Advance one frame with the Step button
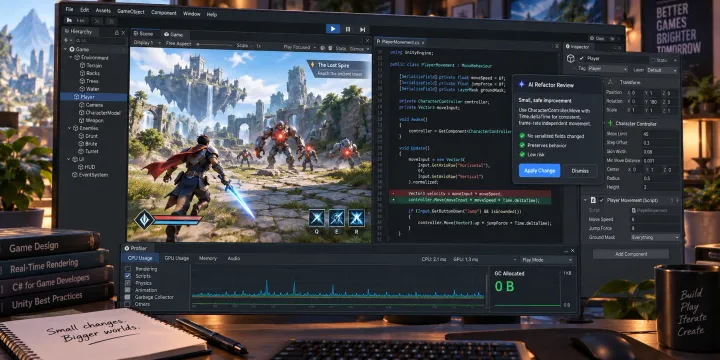The image size is (720, 360). pos(362,29)
